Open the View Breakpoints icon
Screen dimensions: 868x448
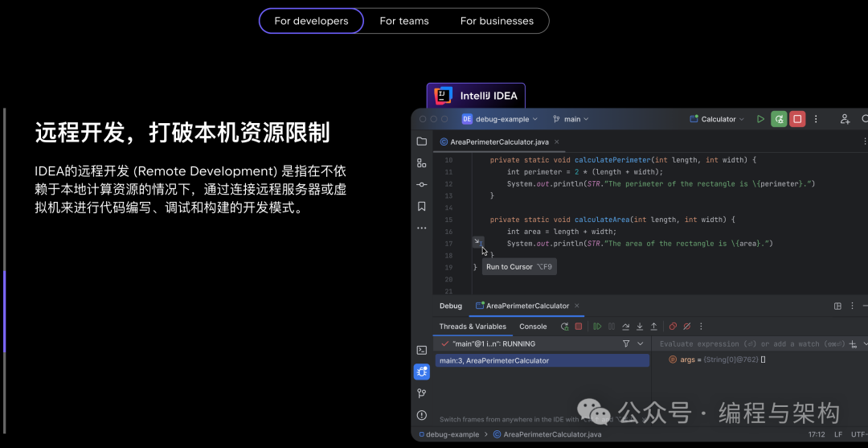(x=673, y=327)
